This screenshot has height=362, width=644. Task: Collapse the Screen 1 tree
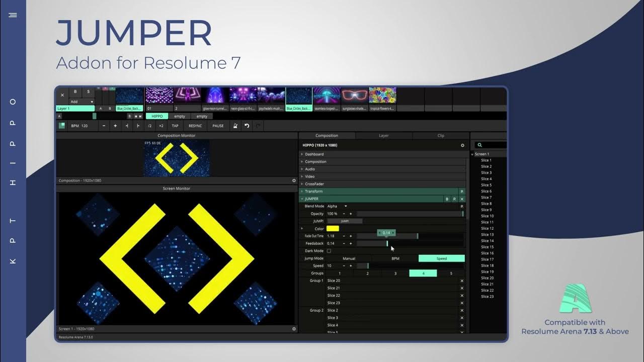point(472,154)
